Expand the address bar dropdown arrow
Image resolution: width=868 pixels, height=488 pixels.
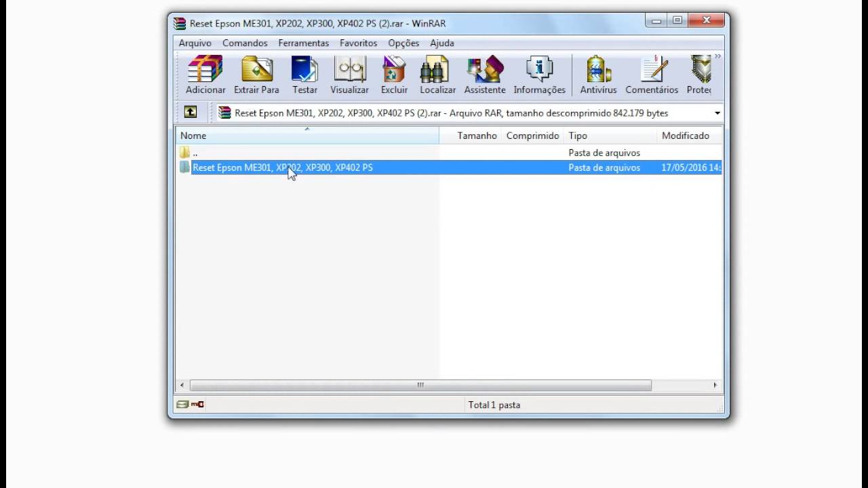point(717,113)
